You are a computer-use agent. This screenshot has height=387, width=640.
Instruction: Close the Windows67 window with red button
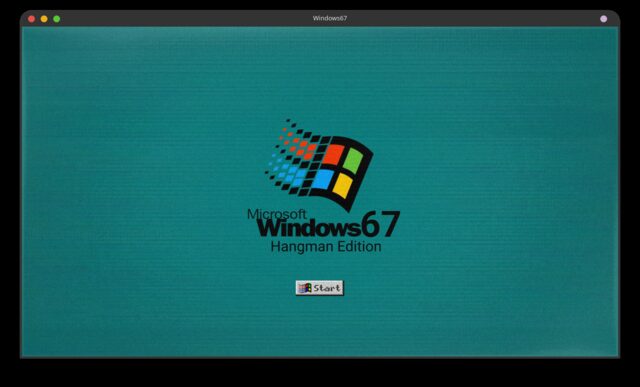coord(31,19)
